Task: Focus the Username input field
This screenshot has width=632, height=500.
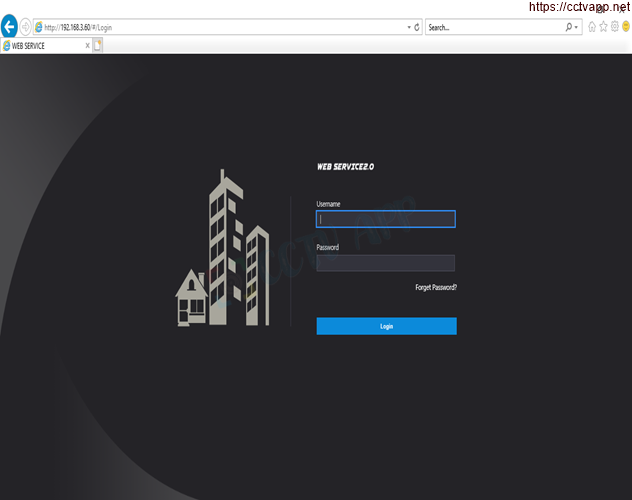Action: (x=386, y=219)
